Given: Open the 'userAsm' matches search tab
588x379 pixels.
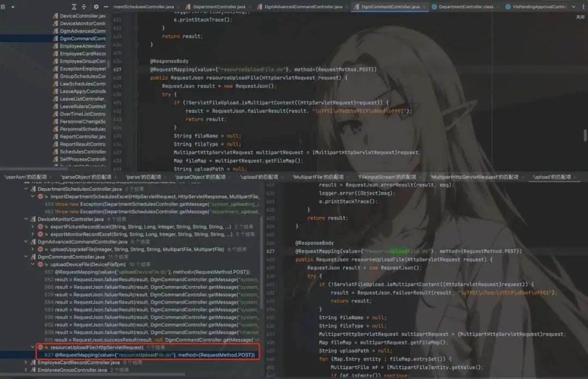Looking at the screenshot, I should pyautogui.click(x=26, y=177).
